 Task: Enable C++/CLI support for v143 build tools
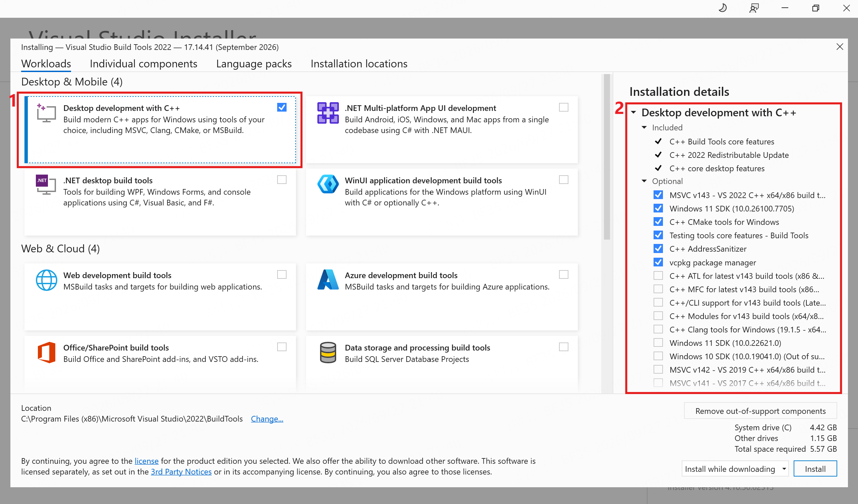pos(658,302)
